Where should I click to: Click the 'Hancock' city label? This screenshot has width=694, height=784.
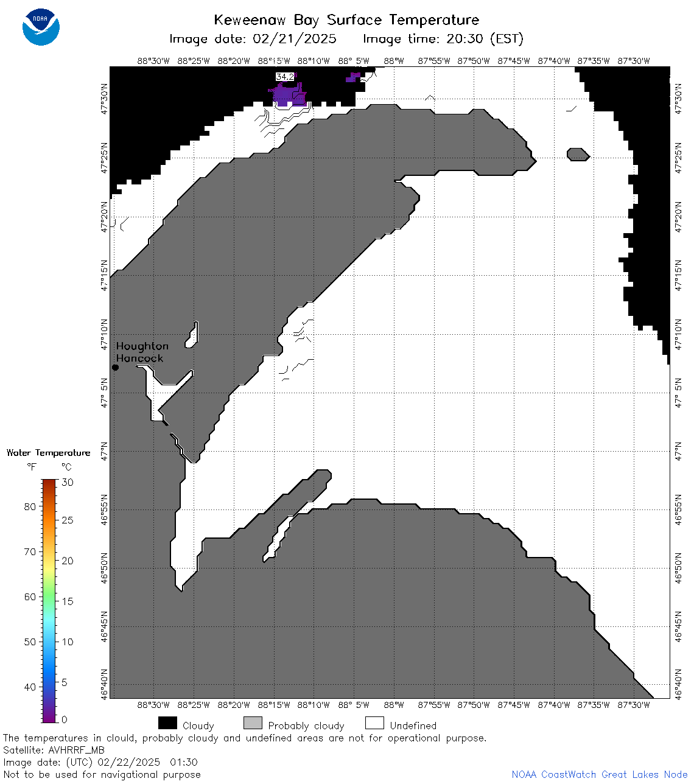tap(139, 358)
